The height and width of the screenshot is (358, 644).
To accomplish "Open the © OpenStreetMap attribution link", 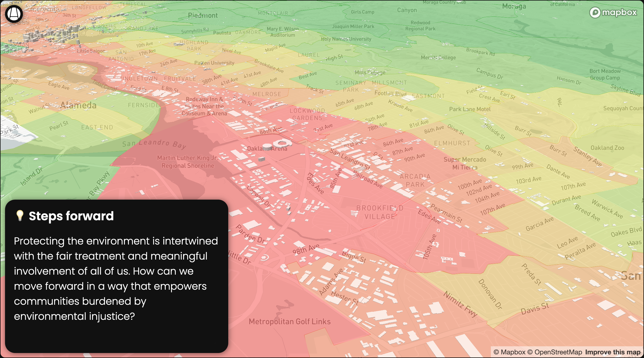I will [555, 352].
